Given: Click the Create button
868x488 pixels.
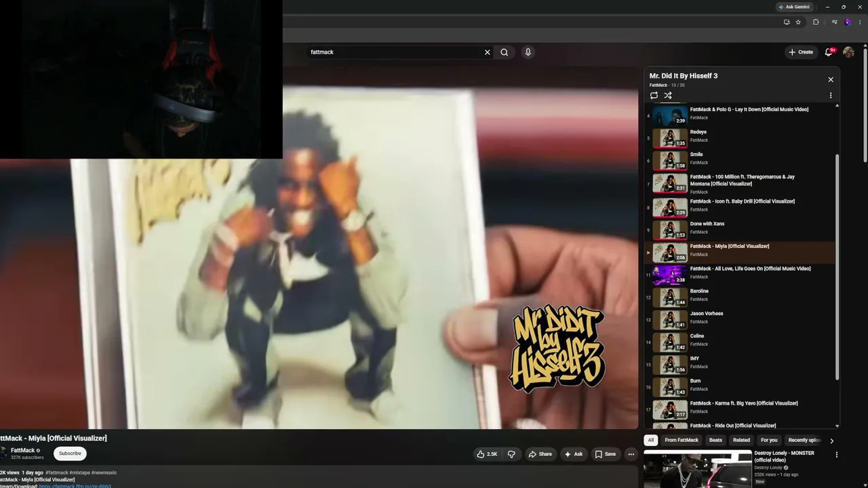Looking at the screenshot, I should tap(800, 52).
